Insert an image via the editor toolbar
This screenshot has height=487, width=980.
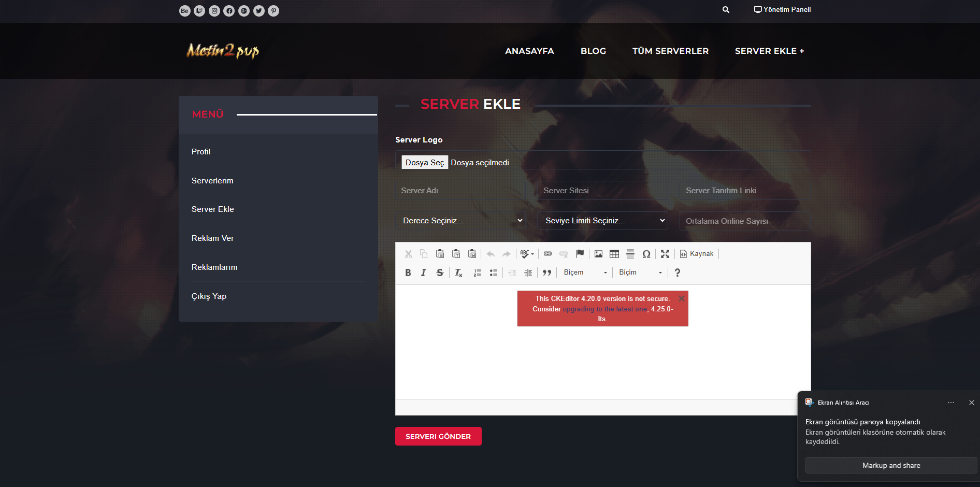tap(598, 254)
